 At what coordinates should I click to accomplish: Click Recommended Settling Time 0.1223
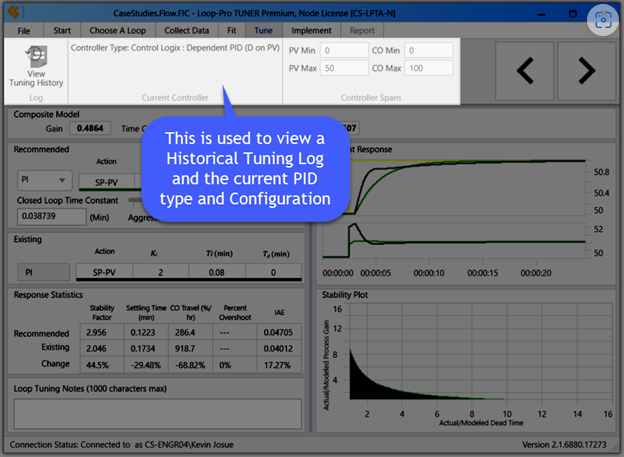pos(146,332)
